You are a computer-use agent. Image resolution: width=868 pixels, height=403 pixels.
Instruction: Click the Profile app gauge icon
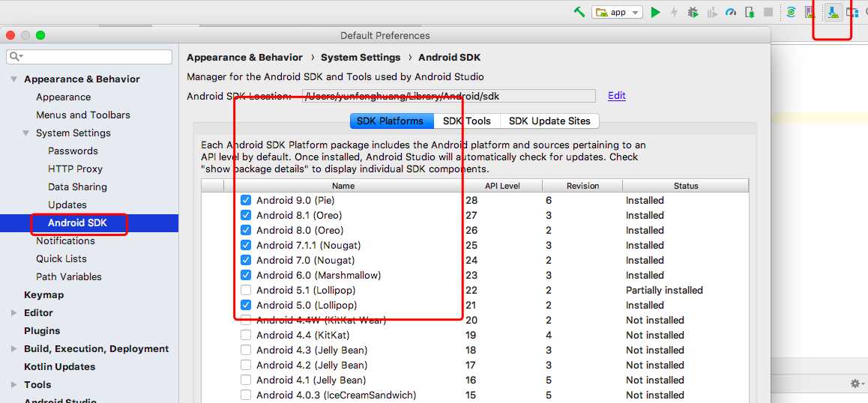click(731, 12)
